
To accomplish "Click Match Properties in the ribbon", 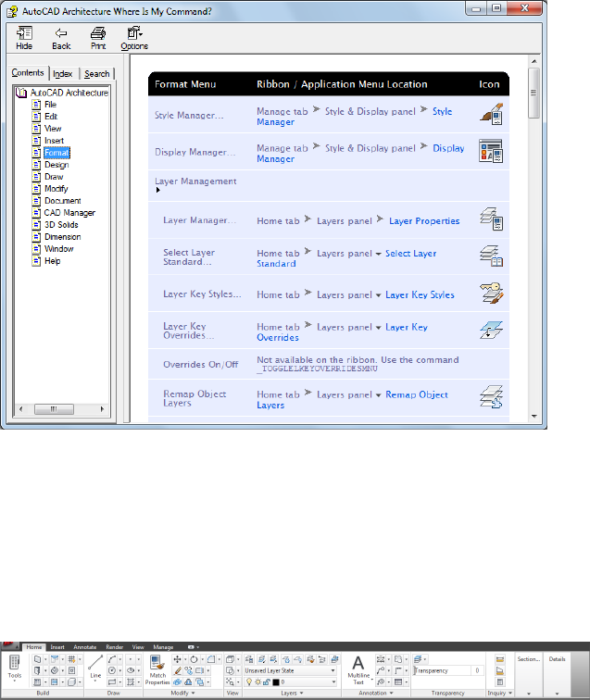I will coord(157,669).
